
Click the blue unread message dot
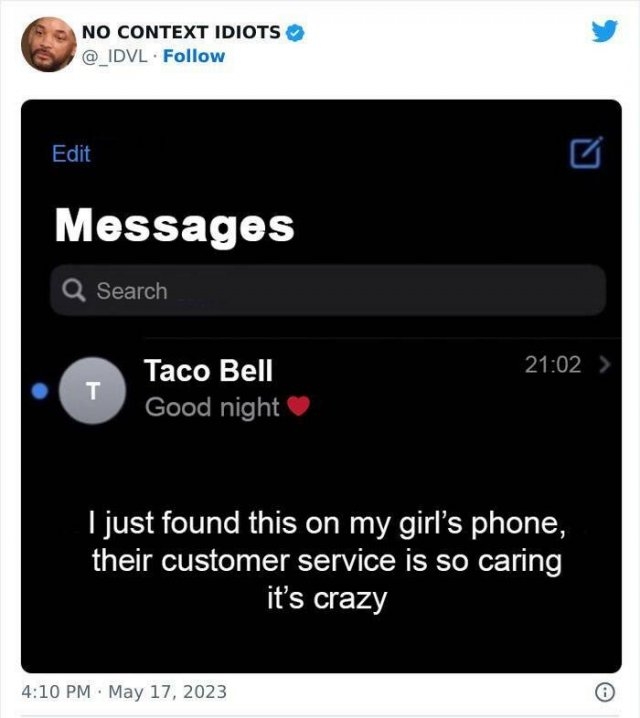pyautogui.click(x=40, y=391)
